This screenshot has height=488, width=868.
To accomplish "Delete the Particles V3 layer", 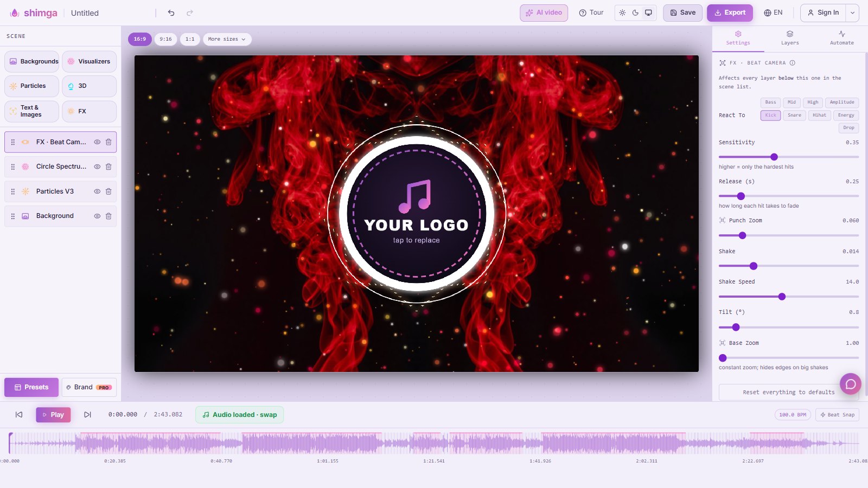I will (108, 191).
